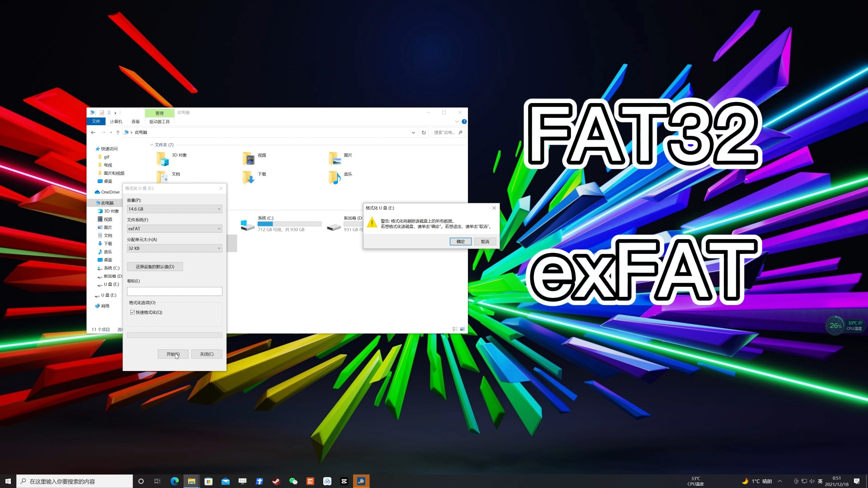
Task: Collapse the 文件夹 (7) group
Action: (151, 145)
